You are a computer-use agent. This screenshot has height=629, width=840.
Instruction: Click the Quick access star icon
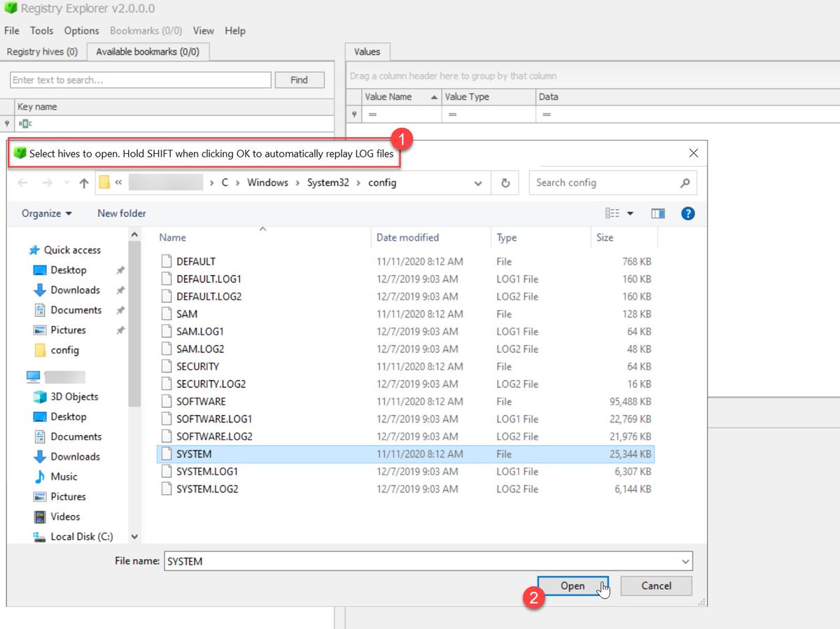pyautogui.click(x=34, y=250)
